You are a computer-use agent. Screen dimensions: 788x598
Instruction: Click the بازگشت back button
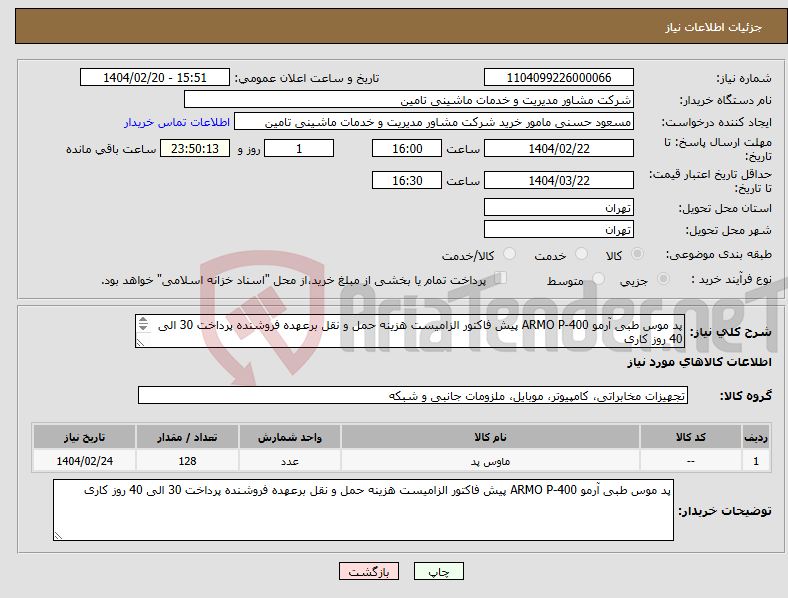pos(369,571)
